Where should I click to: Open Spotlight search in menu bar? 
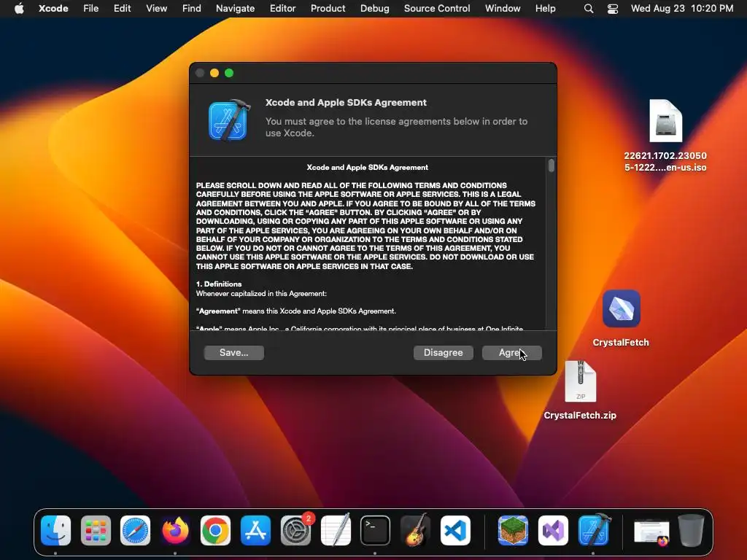coord(589,8)
